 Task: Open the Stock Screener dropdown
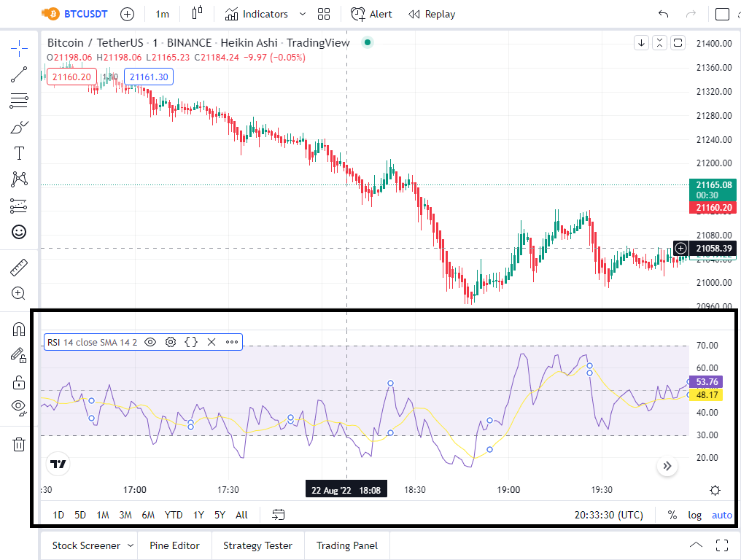point(93,546)
